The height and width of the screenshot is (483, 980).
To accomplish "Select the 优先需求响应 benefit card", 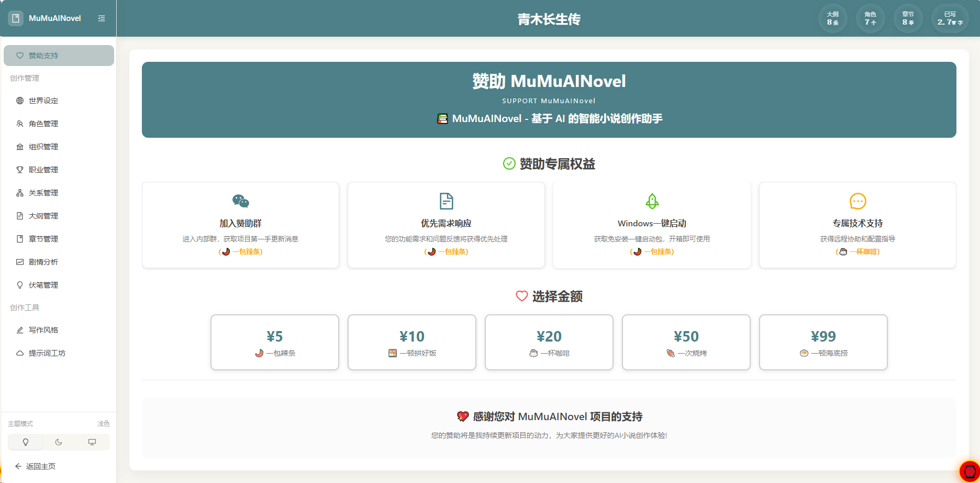I will [x=447, y=225].
